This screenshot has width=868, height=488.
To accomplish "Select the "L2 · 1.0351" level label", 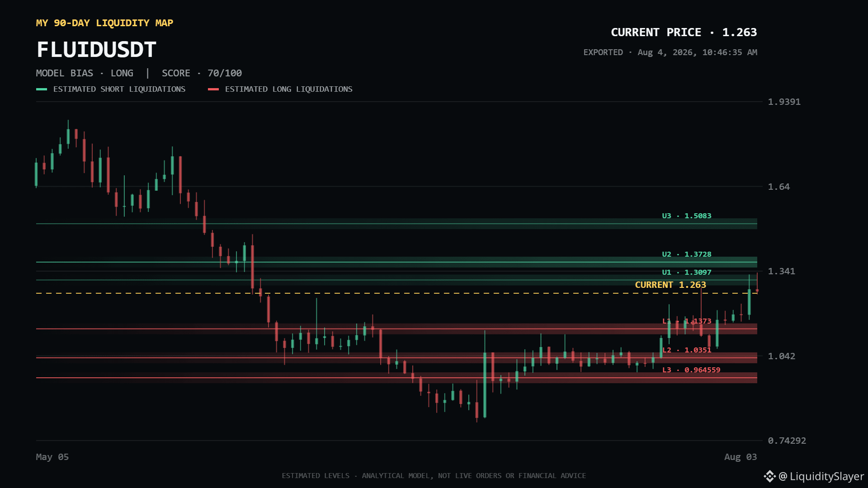I will [687, 350].
